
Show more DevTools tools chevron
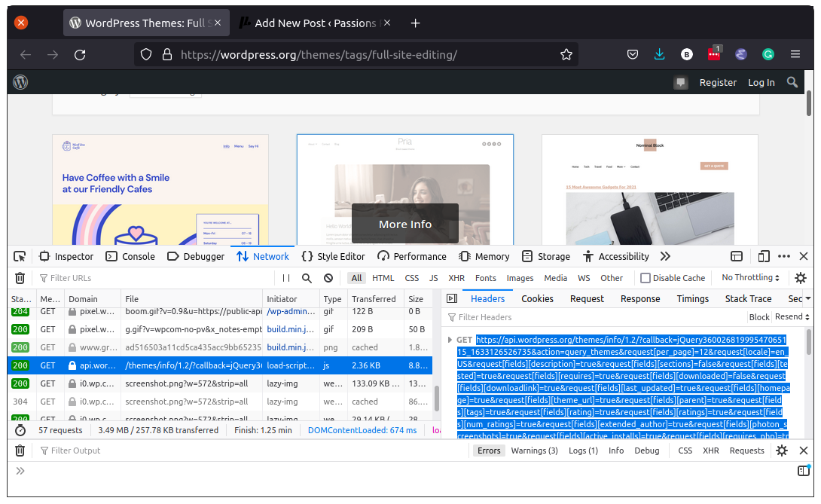coord(665,256)
